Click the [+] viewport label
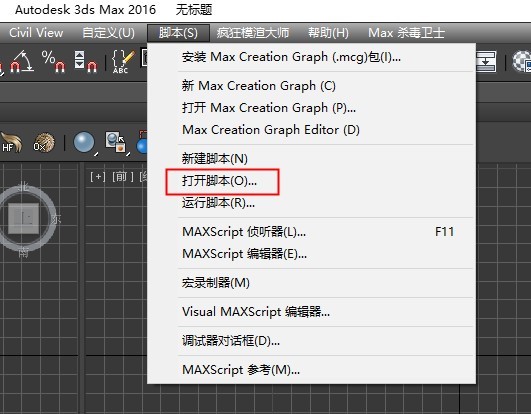This screenshot has width=531, height=414. (98, 176)
